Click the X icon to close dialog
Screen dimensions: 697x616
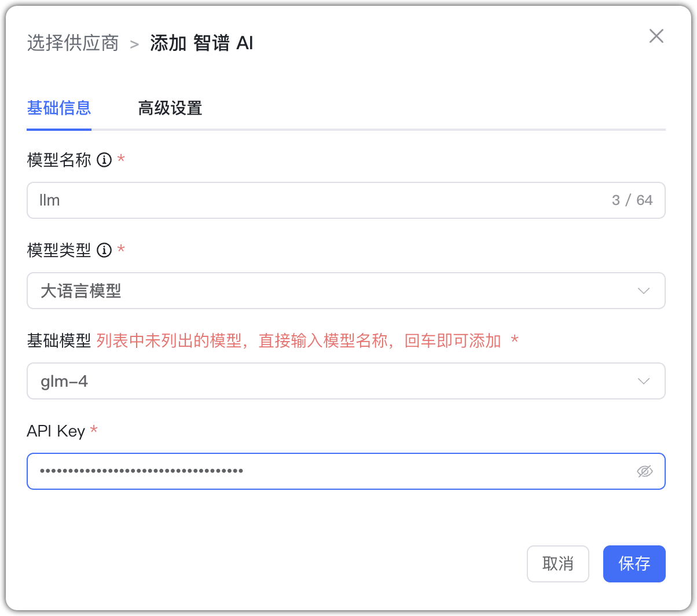pos(656,36)
